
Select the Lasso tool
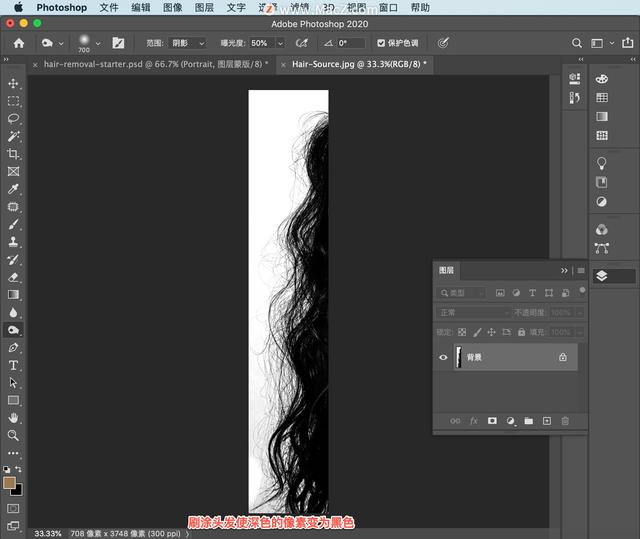coord(13,118)
